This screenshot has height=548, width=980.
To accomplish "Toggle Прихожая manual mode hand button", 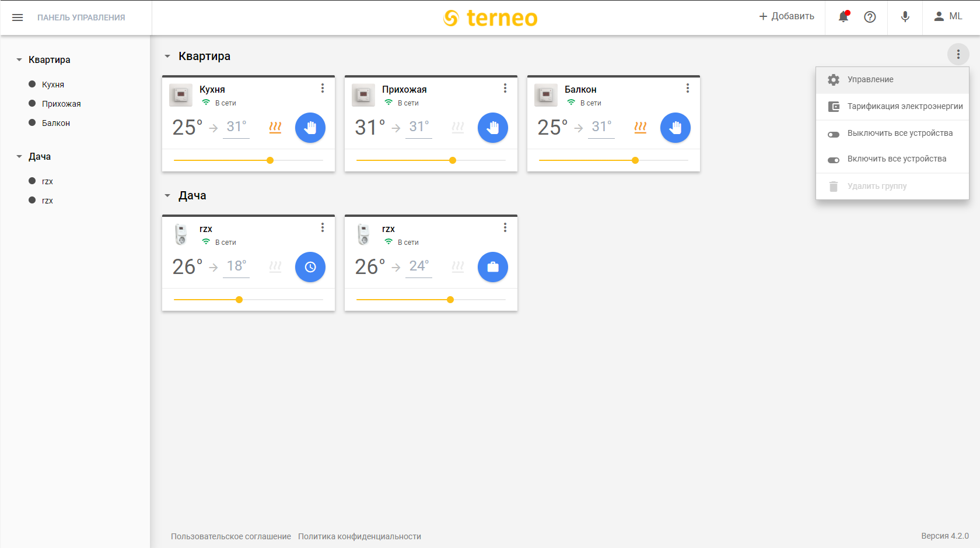I will [x=493, y=128].
